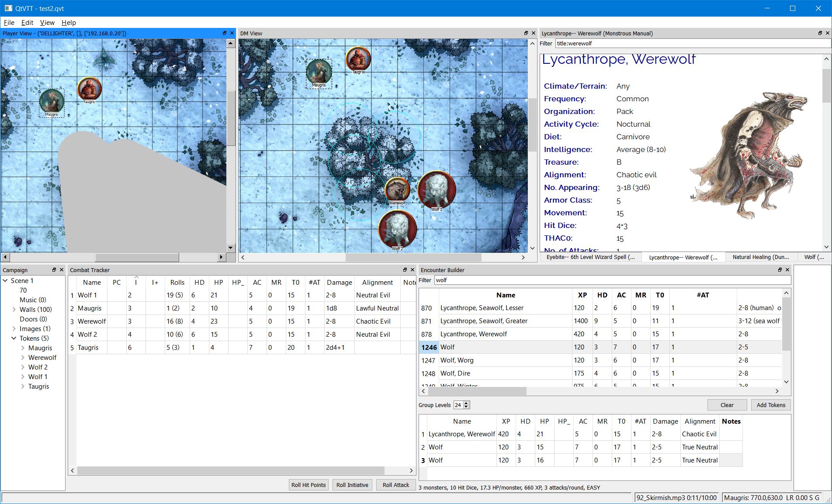Select the Wolf 1 token in DM View
Image resolution: width=832 pixels, height=504 pixels.
(x=436, y=189)
